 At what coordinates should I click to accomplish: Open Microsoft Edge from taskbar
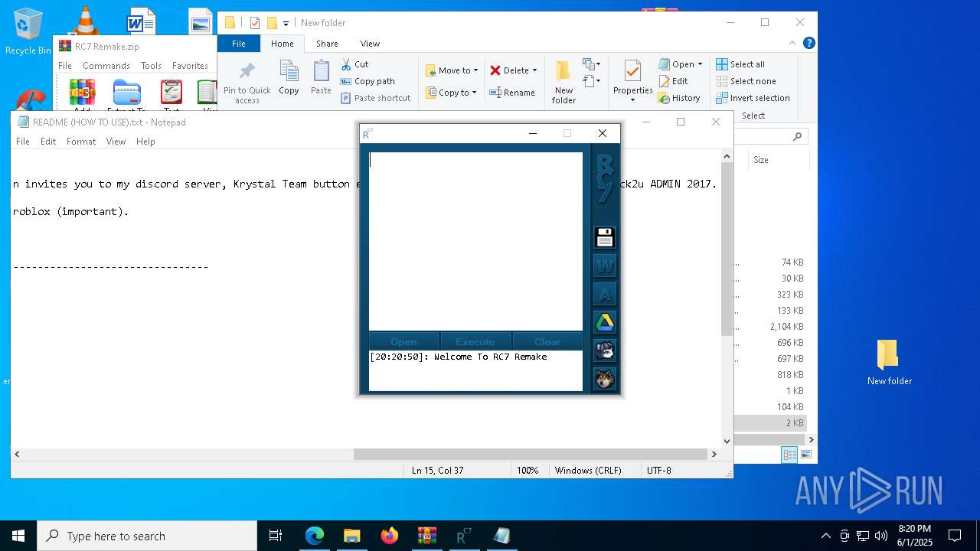315,536
